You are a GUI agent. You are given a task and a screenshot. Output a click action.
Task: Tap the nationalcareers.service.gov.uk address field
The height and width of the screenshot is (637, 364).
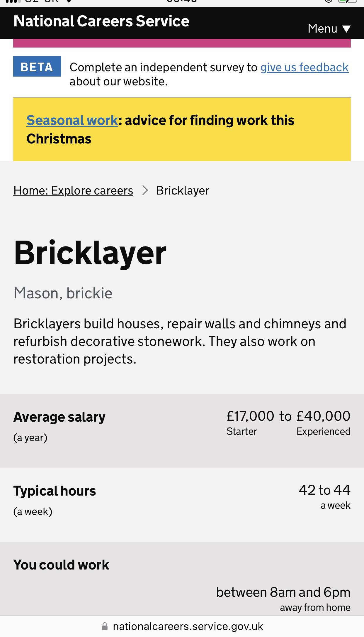click(x=188, y=626)
